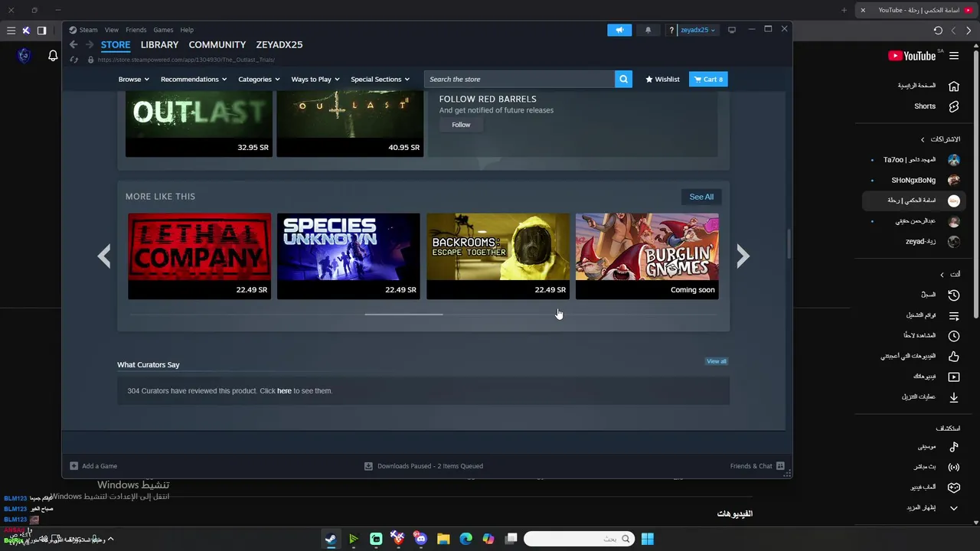Open the View menu in Steam
Image resolution: width=980 pixels, height=551 pixels.
tap(111, 30)
